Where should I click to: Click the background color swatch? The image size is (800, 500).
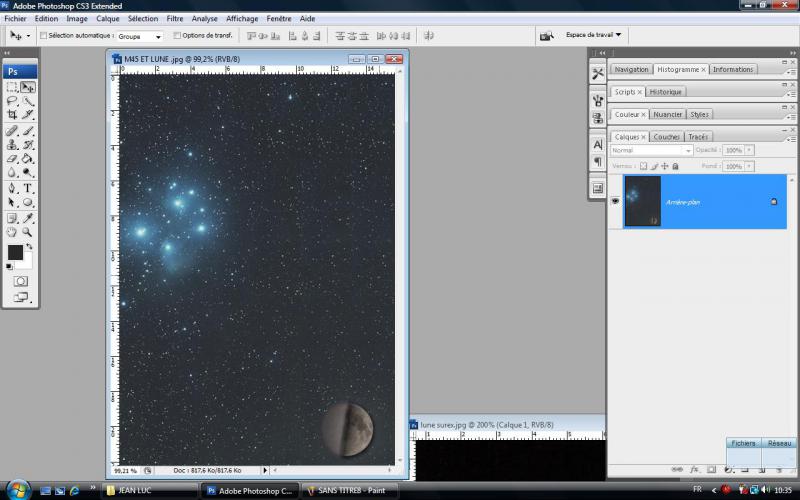(x=26, y=261)
